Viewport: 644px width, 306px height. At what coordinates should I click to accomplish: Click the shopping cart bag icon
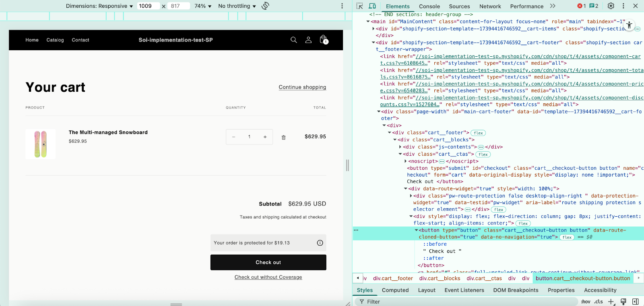(x=323, y=39)
